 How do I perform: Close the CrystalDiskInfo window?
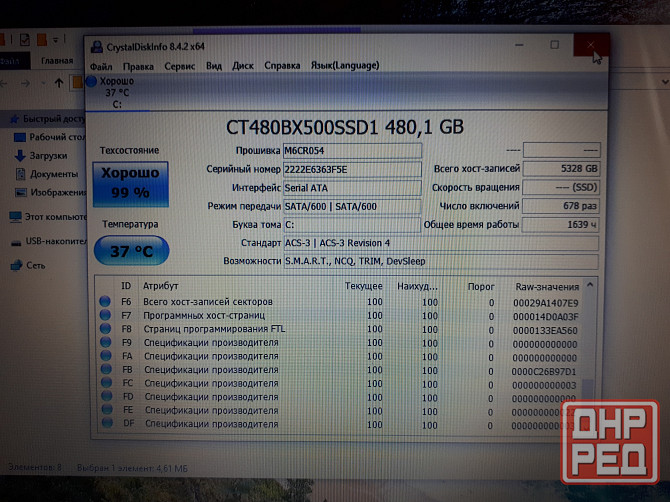(591, 45)
